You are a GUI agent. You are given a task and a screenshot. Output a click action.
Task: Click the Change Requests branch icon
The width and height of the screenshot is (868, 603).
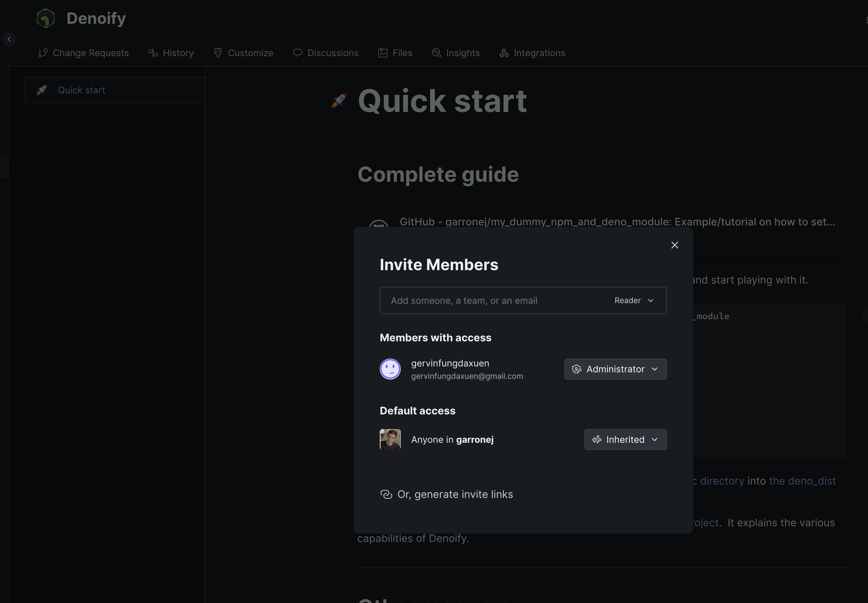(x=43, y=53)
